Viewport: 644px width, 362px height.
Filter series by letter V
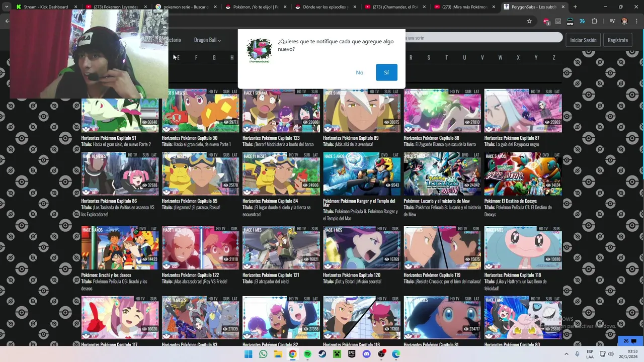pyautogui.click(x=482, y=58)
